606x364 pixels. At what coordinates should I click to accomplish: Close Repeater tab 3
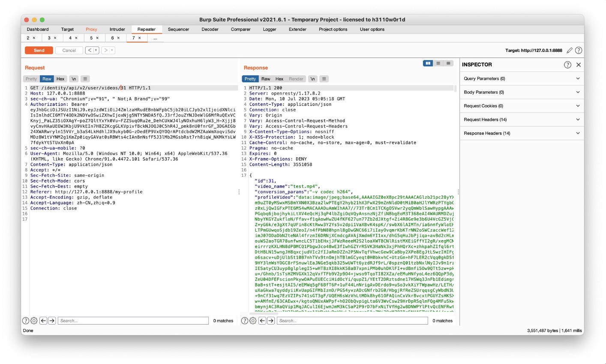[x=55, y=38]
